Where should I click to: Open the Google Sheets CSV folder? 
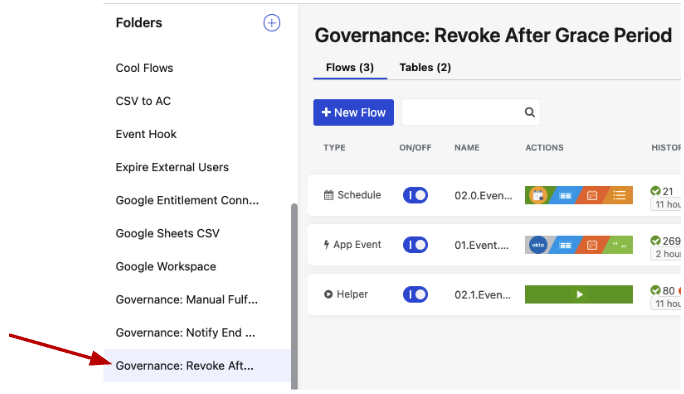[168, 234]
